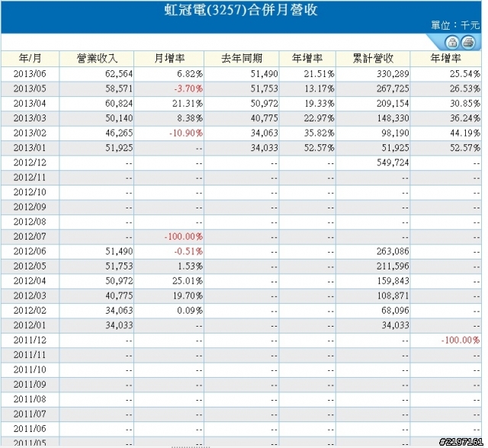488x448 pixels.
Task: Select cumulative revenue 267,725
Action: coord(393,89)
